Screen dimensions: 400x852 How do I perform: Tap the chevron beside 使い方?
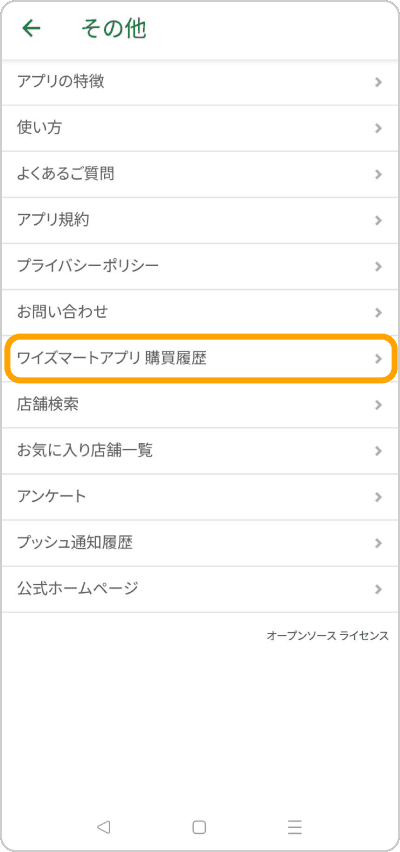coord(379,128)
